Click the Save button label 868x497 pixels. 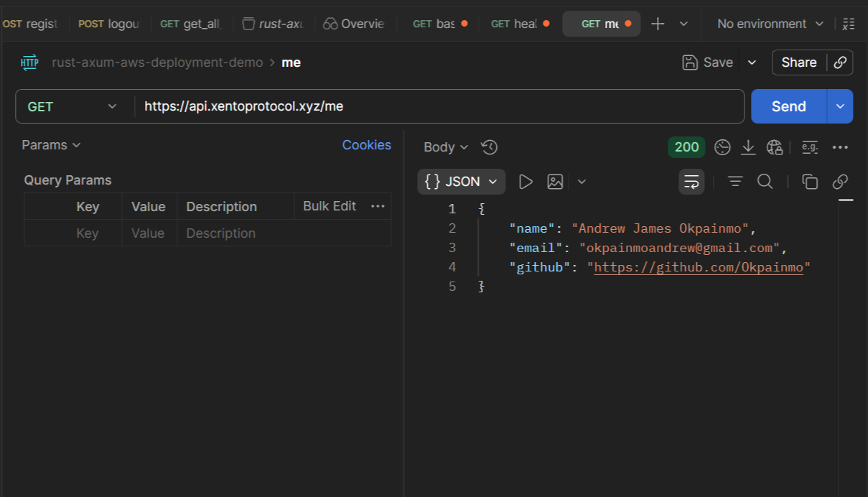coord(718,62)
